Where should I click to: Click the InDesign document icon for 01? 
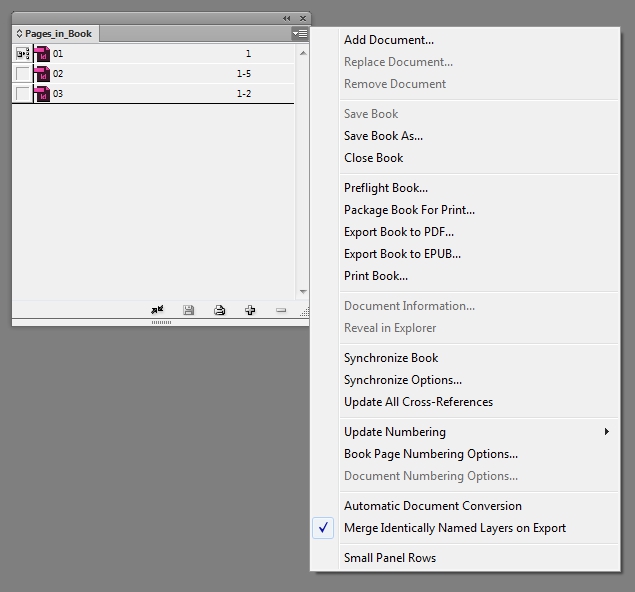[42, 53]
